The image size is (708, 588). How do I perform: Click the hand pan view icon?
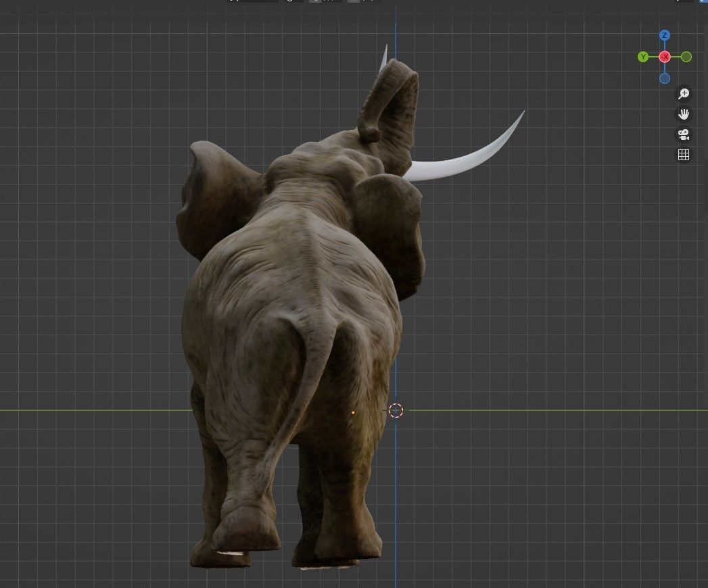click(x=684, y=114)
